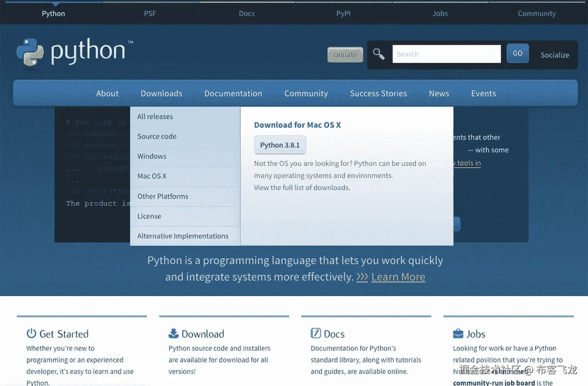
Task: Click the Python 3.8.1 download button
Action: tap(280, 145)
